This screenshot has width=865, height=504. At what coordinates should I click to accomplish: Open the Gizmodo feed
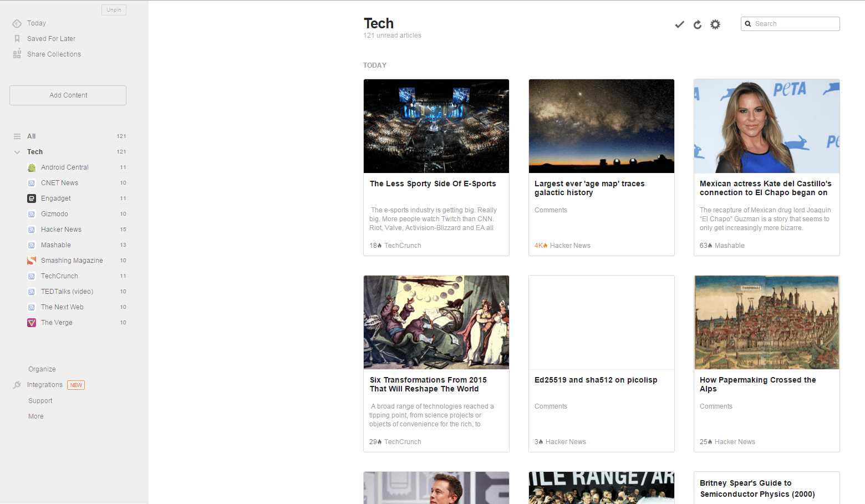click(x=54, y=214)
